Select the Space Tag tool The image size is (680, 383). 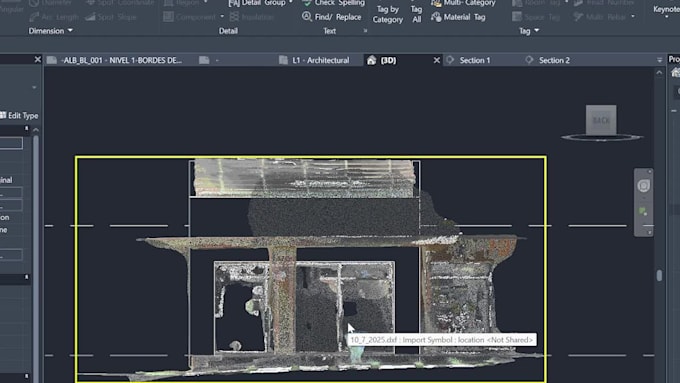536,17
